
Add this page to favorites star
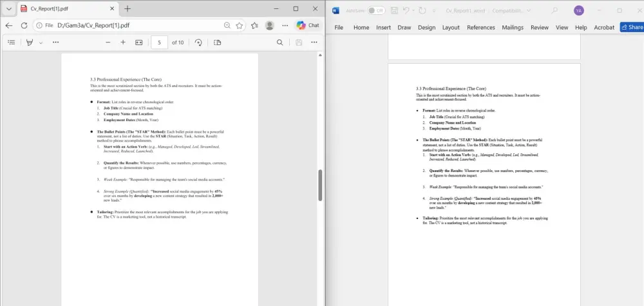click(240, 26)
